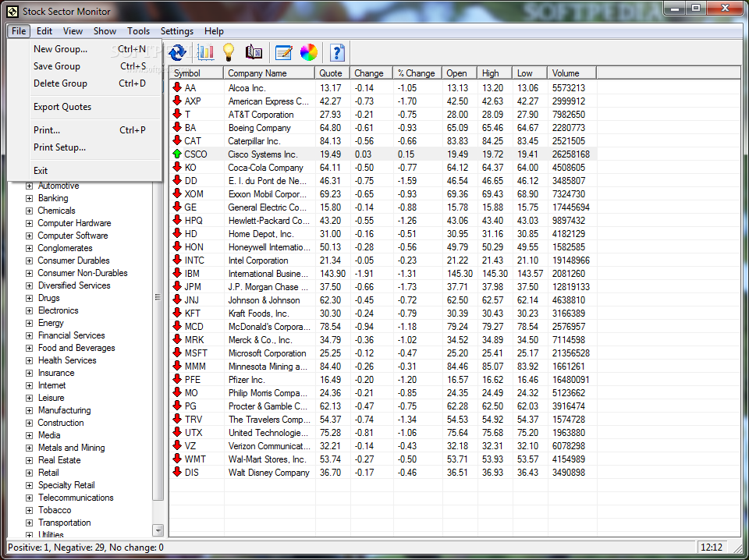Select the Metals and Mining tree item
The image size is (749, 560).
[72, 448]
